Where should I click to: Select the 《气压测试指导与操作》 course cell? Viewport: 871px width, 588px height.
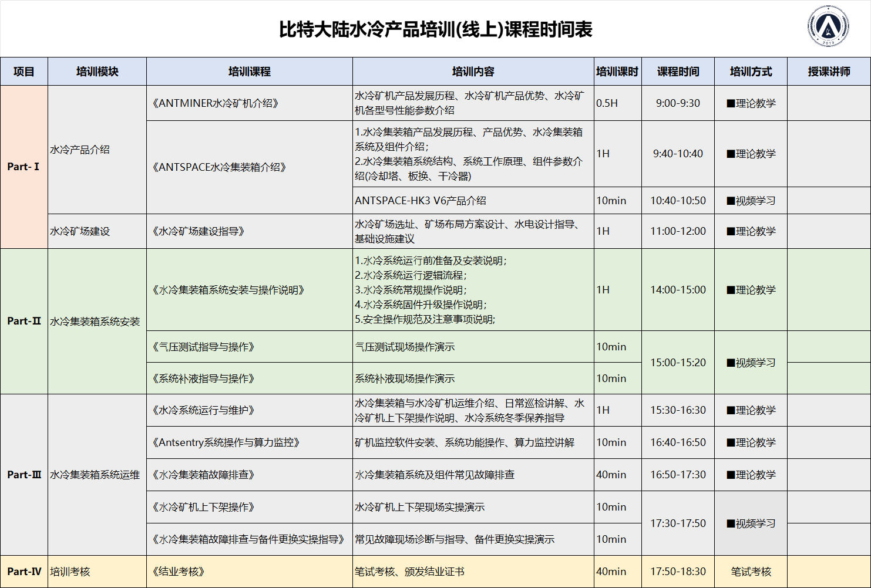250,347
